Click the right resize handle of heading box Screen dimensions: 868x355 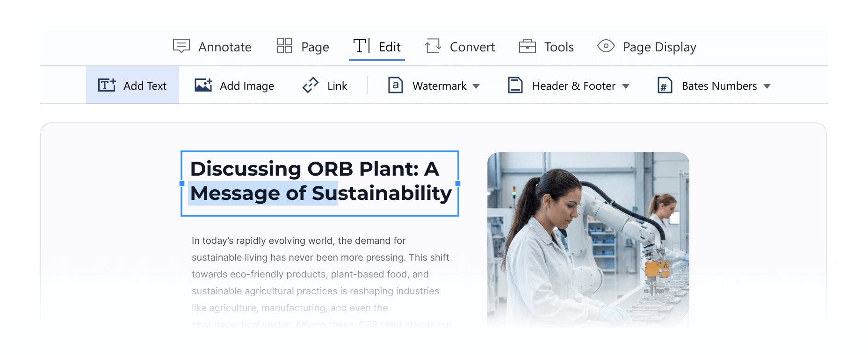pos(458,184)
